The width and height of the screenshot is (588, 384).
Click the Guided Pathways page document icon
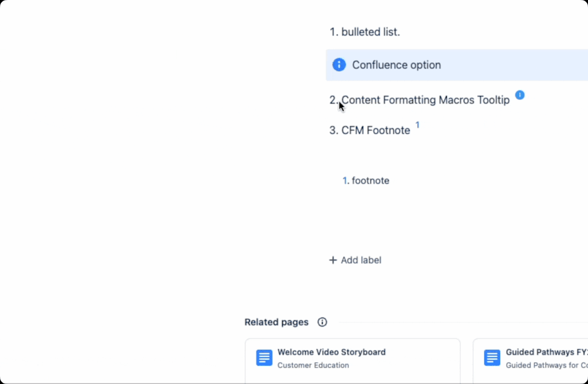[492, 358]
